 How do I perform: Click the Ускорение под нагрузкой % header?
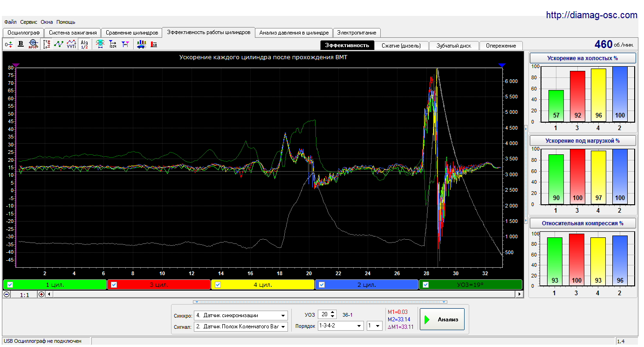click(x=582, y=140)
